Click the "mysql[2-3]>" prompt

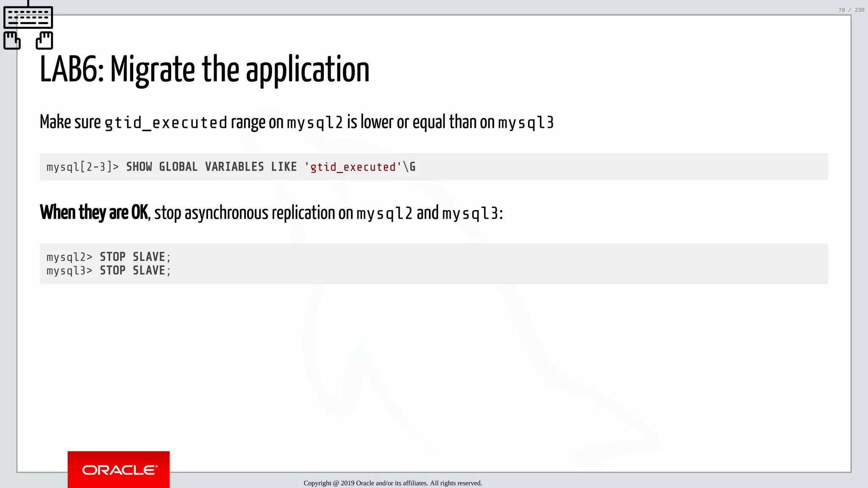click(83, 167)
